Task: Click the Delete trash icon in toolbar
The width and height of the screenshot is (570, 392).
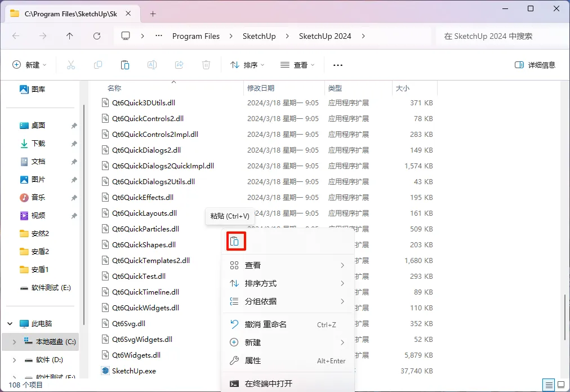Action: tap(206, 65)
